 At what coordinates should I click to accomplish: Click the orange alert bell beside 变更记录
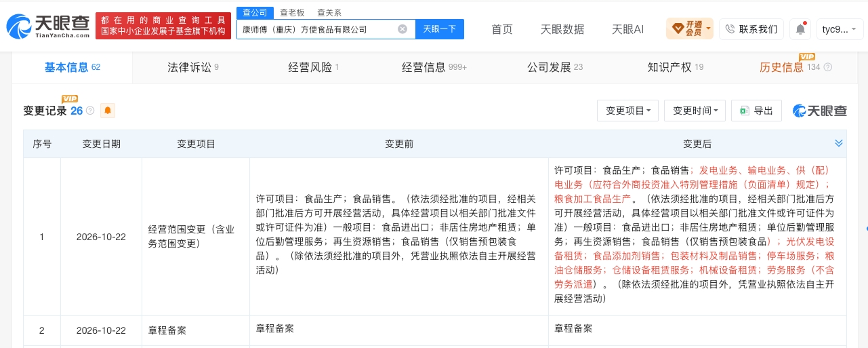click(107, 111)
